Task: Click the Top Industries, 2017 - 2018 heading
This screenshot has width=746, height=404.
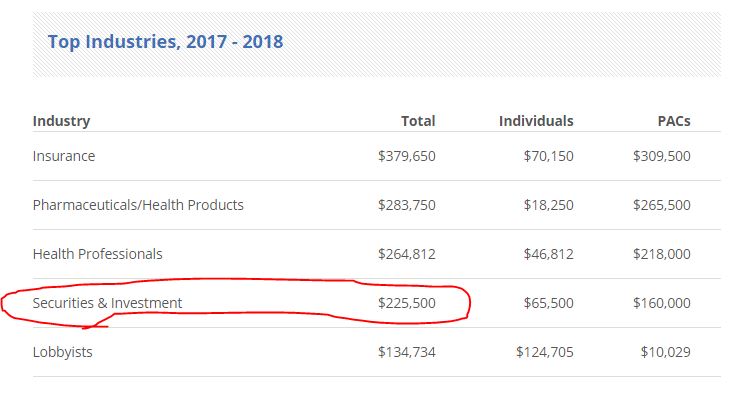Action: pyautogui.click(x=165, y=41)
